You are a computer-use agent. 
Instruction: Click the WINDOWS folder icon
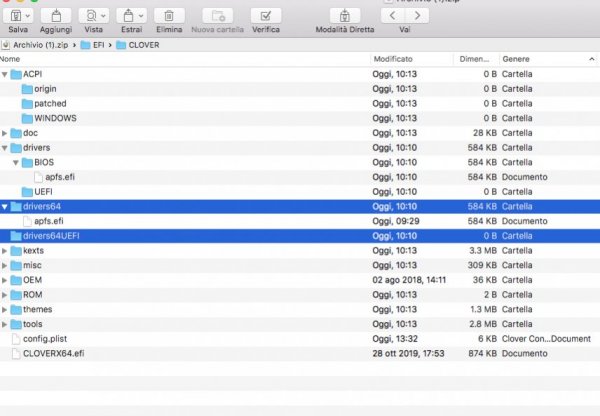tap(27, 119)
